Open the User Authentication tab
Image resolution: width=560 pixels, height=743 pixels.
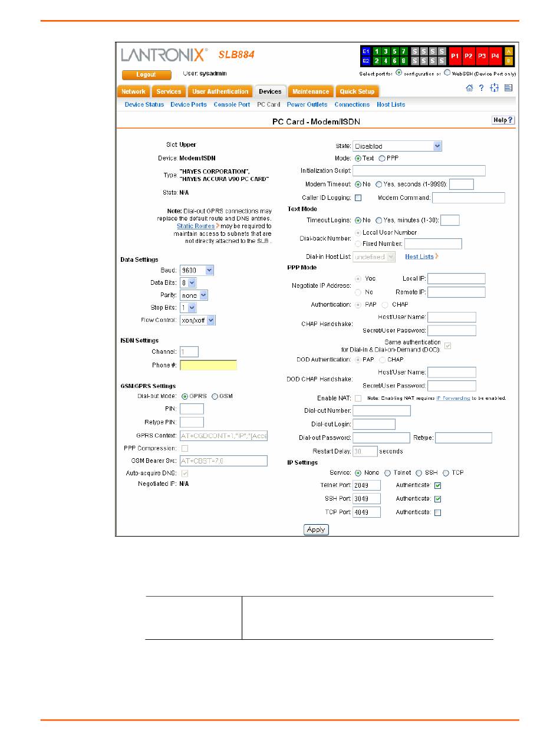coord(220,91)
